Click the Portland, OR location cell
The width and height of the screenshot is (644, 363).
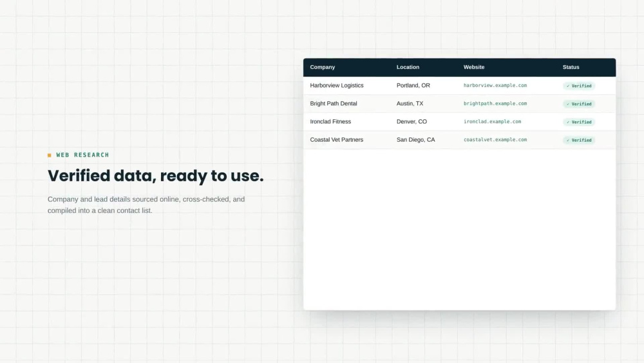click(413, 86)
